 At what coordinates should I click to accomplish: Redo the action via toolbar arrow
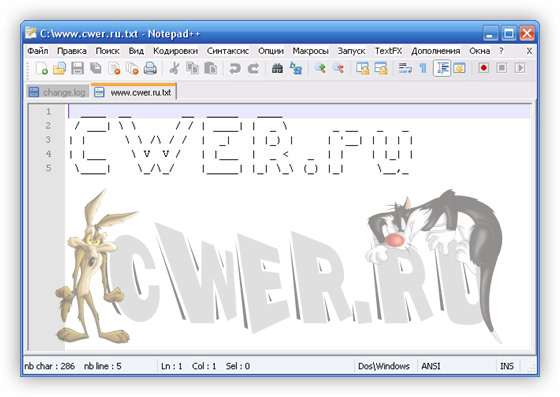pos(253,68)
